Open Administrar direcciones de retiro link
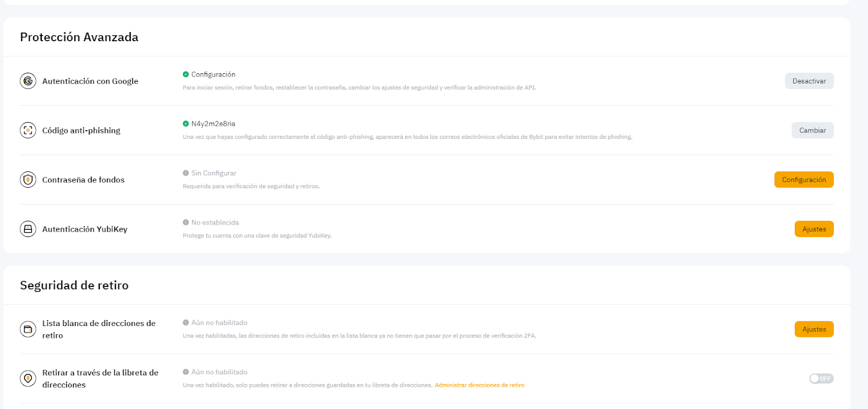 [479, 385]
